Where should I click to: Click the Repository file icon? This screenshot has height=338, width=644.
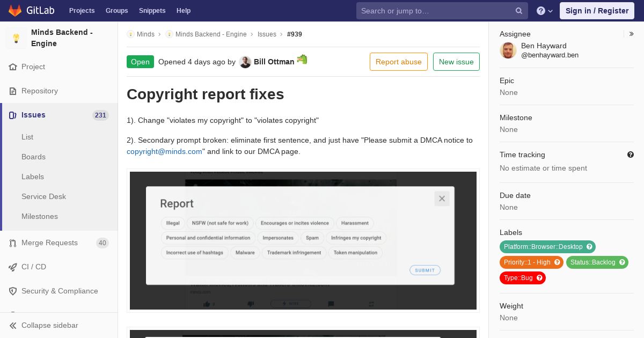pos(13,91)
